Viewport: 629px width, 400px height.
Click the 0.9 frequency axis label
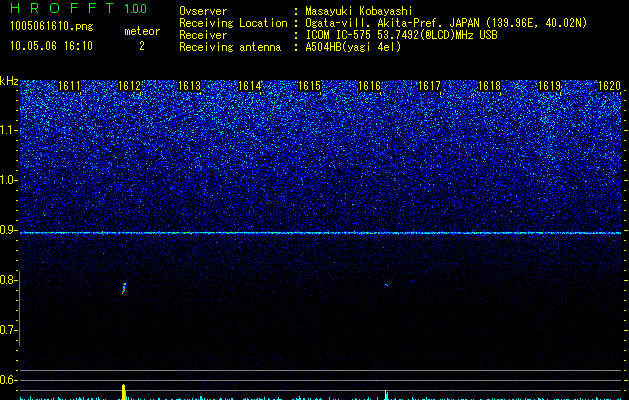9,230
